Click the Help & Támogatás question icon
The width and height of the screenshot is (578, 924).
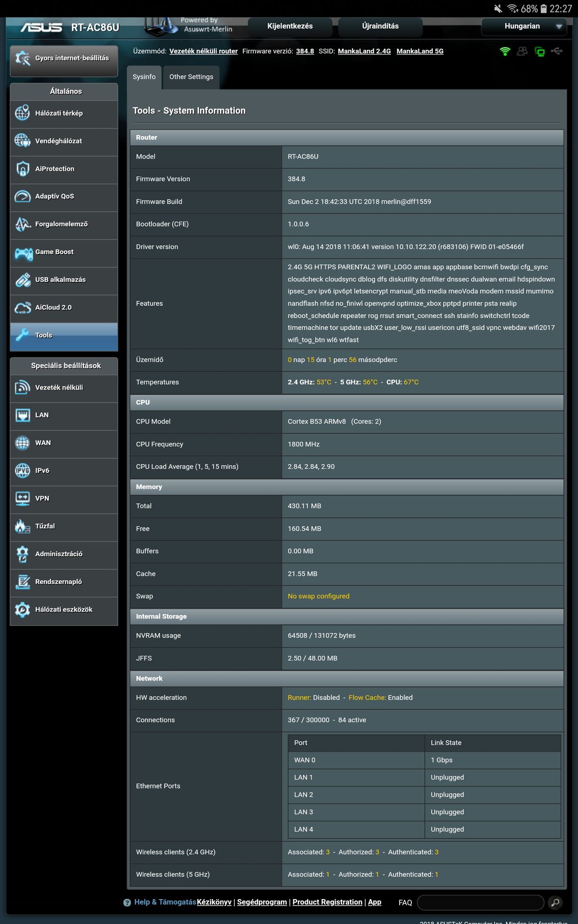click(x=127, y=902)
